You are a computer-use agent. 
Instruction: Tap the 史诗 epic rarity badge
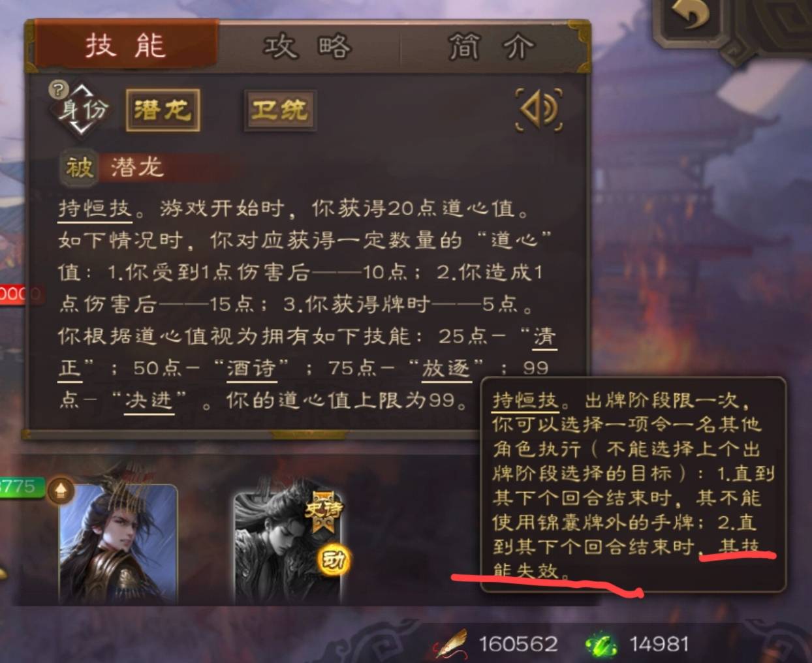(x=323, y=510)
